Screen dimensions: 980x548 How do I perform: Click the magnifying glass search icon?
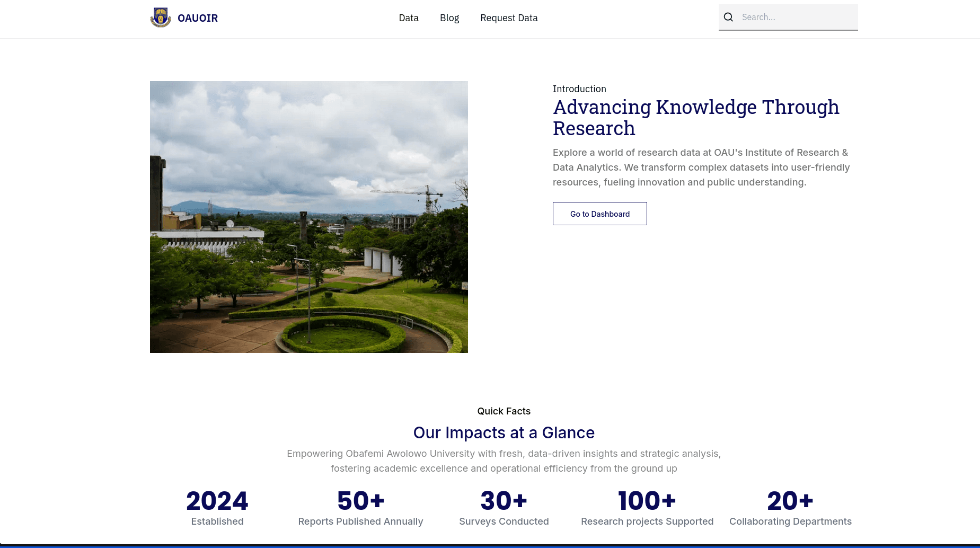[728, 17]
